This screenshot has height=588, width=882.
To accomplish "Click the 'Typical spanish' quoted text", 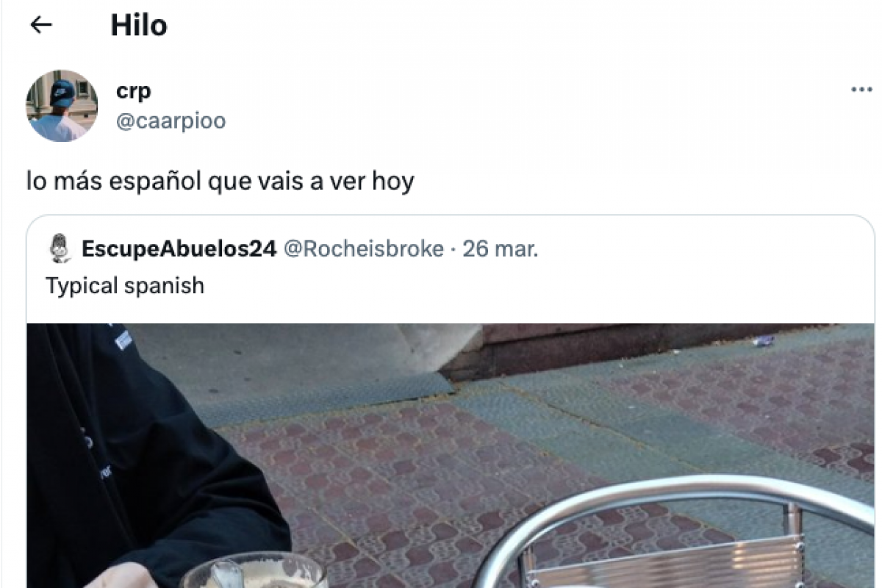I will [x=125, y=285].
